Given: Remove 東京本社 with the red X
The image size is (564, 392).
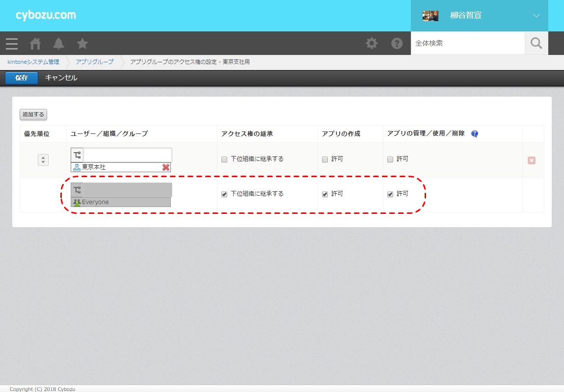Looking at the screenshot, I should click(x=166, y=167).
